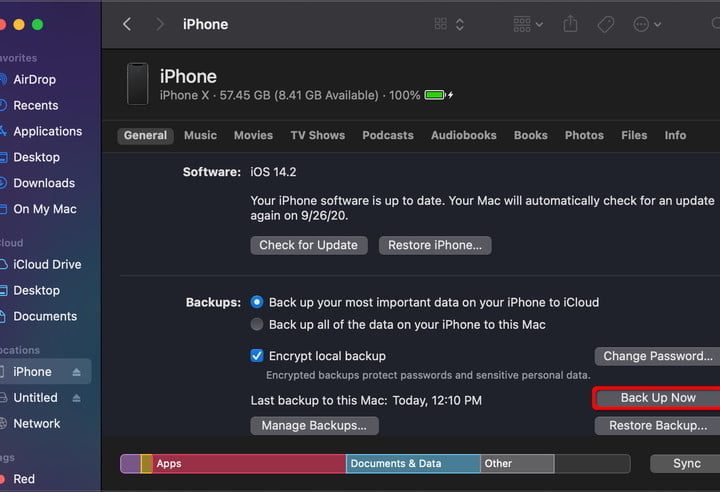Screen dimensions: 720x492
Task: Click the Sync button
Action: 686,464
